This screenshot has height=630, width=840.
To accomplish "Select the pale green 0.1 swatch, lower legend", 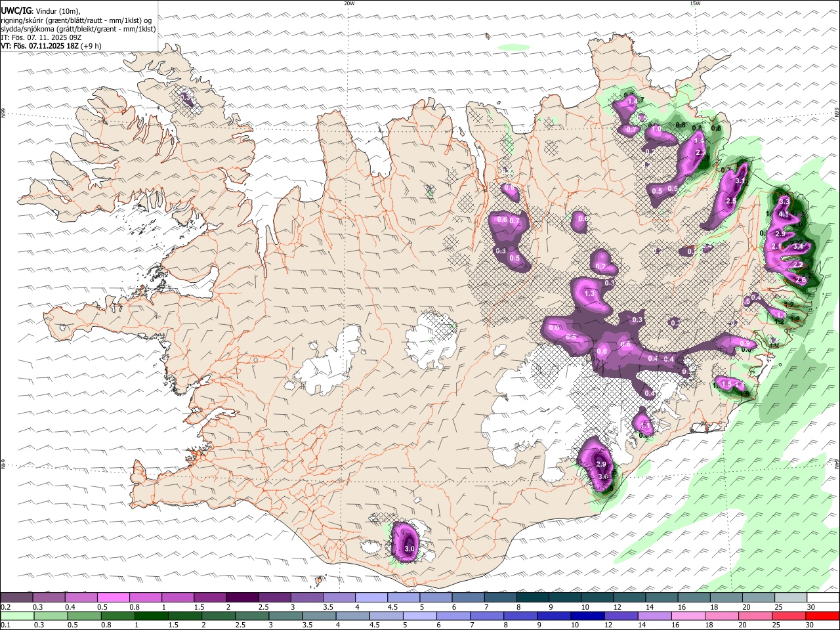I will point(16,616).
